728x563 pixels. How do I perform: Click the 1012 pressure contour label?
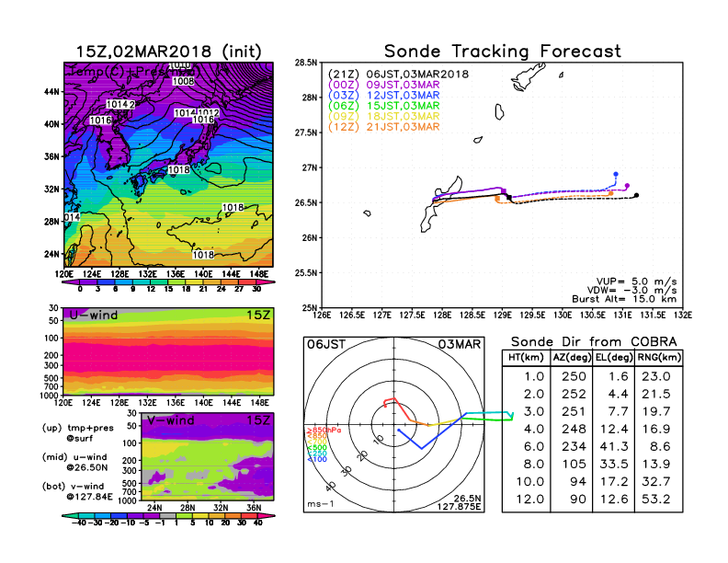(209, 112)
